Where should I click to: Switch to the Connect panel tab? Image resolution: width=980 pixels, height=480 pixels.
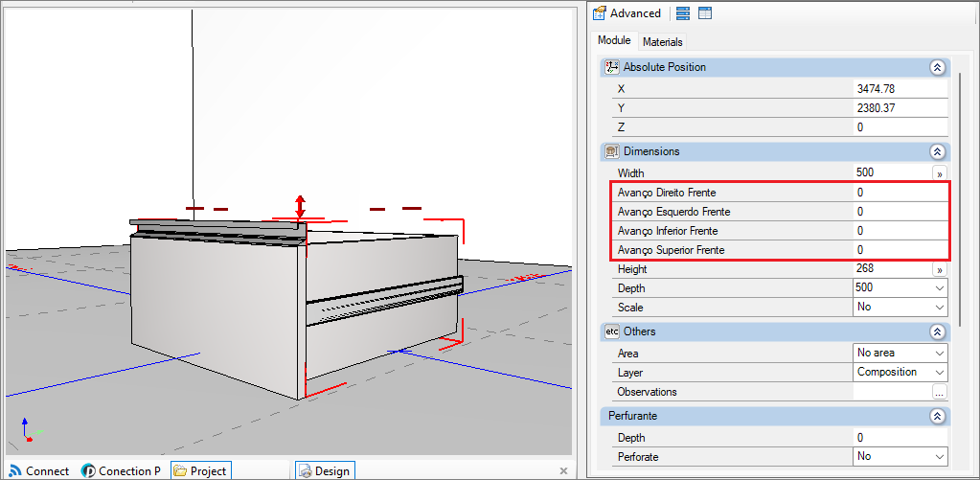coord(38,470)
